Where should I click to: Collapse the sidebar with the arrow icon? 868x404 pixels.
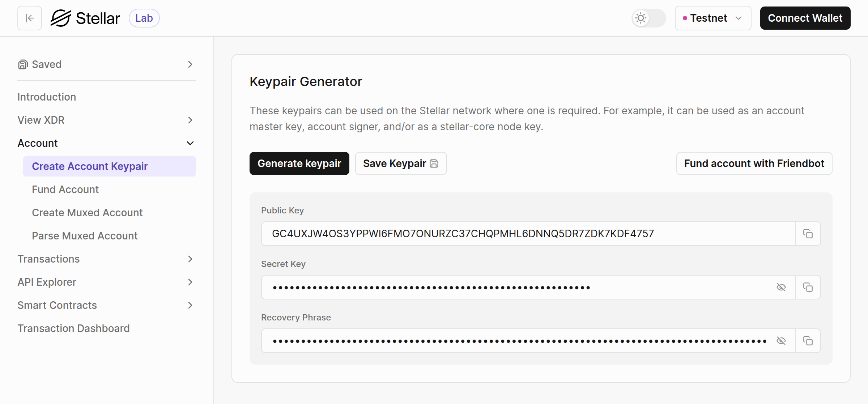[30, 18]
